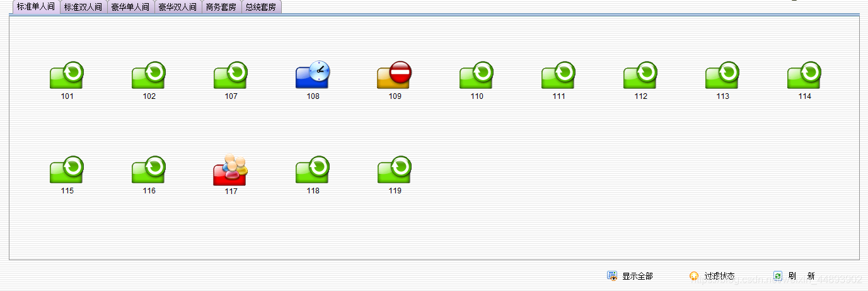The width and height of the screenshot is (868, 291).
Task: Select room 102 green icon
Action: [x=149, y=75]
